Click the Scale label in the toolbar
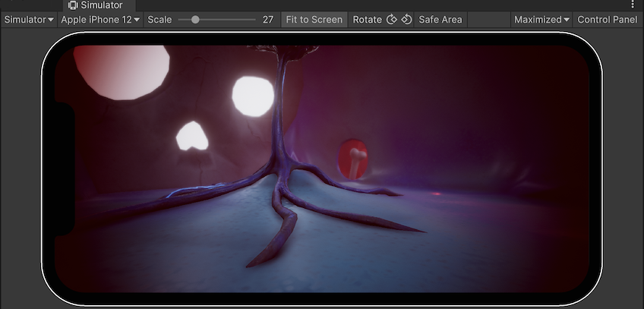Screen dimensions: 644x309 tap(159, 20)
